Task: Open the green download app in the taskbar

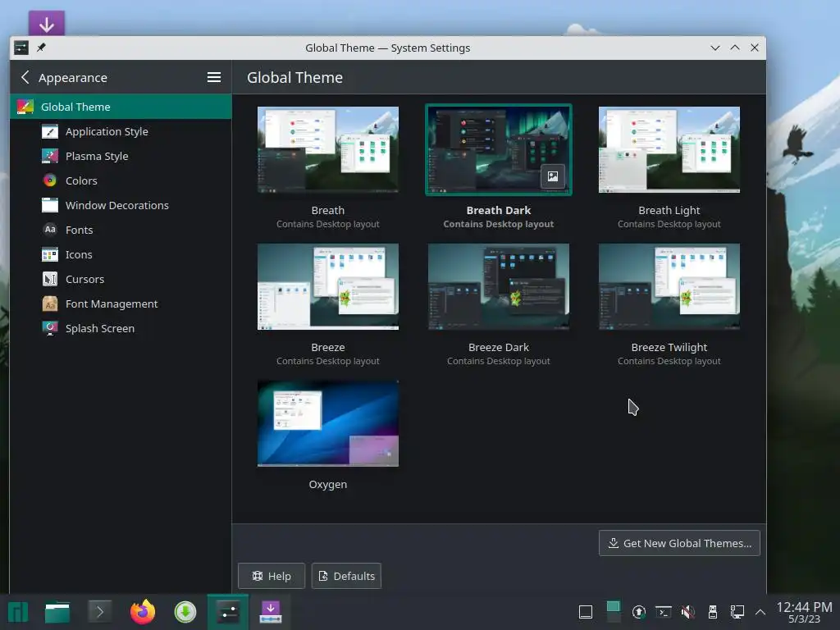Action: point(185,612)
